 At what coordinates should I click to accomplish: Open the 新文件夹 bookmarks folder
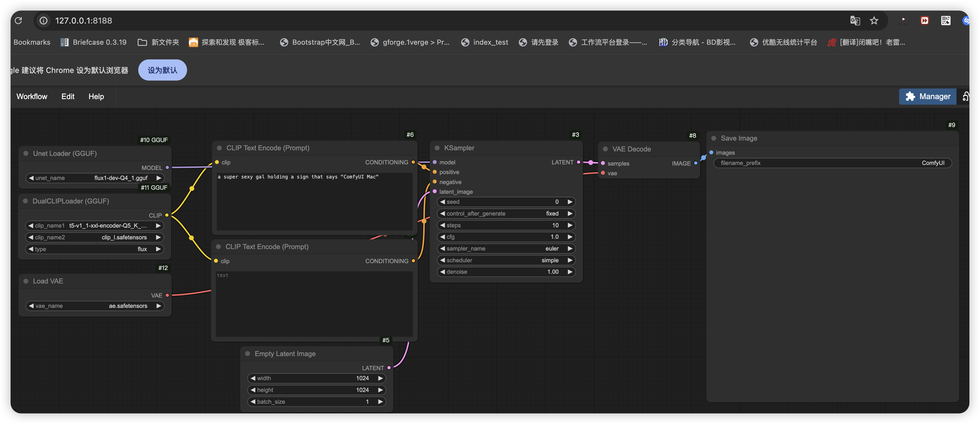[158, 42]
